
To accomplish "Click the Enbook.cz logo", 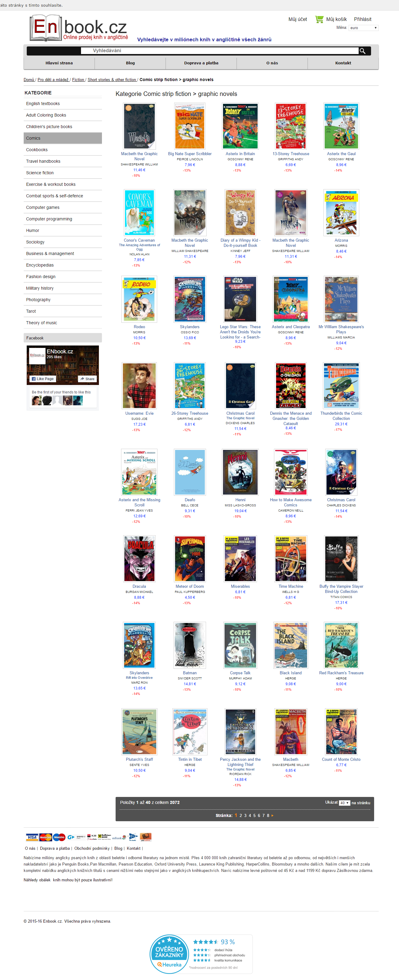I will (x=79, y=28).
